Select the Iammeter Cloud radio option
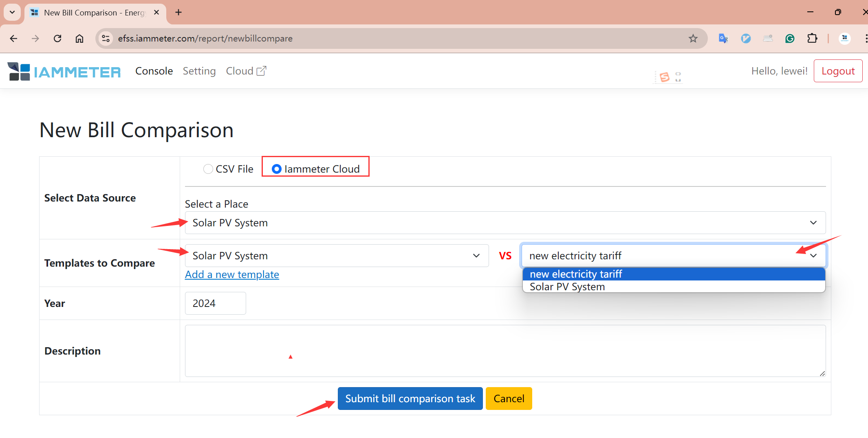This screenshot has height=438, width=868. 276,169
